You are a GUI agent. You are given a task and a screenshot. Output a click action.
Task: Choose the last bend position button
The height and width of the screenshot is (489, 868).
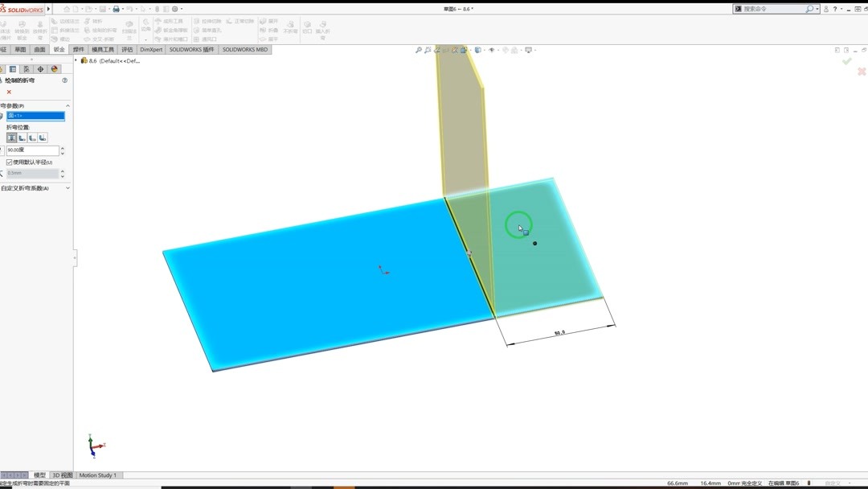point(43,138)
